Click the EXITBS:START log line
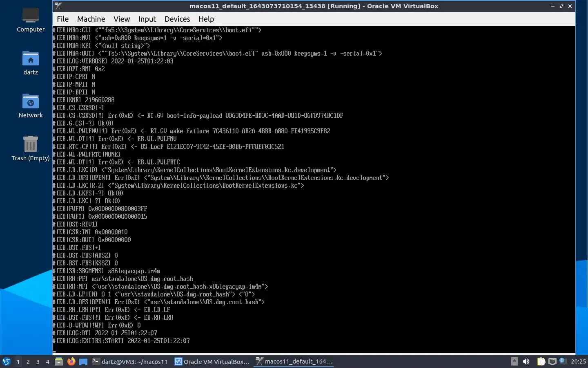The width and height of the screenshot is (588, 368). click(x=121, y=341)
